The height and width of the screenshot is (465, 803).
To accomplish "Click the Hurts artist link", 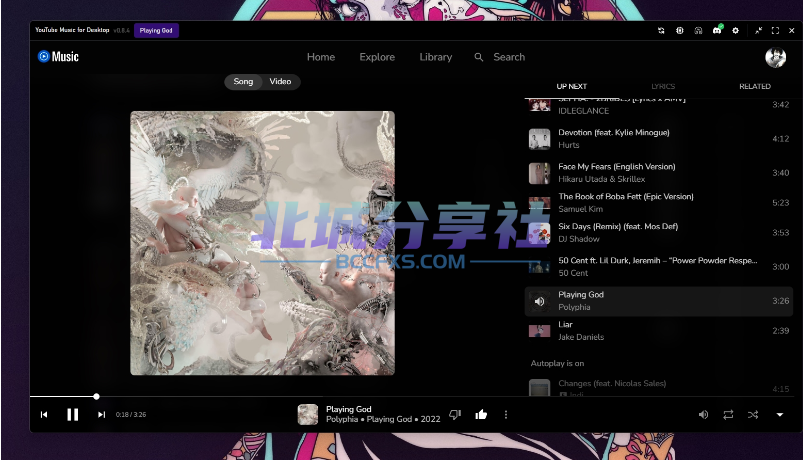I will click(x=568, y=145).
